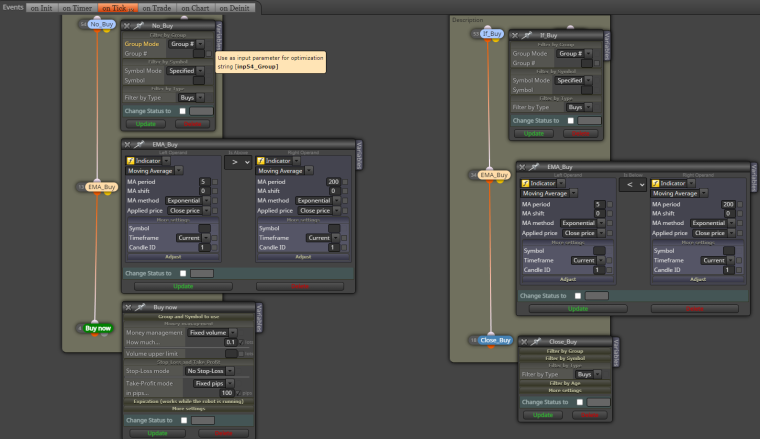Close the Close_Buy panel with X icon
760x439 pixels.
click(x=524, y=342)
